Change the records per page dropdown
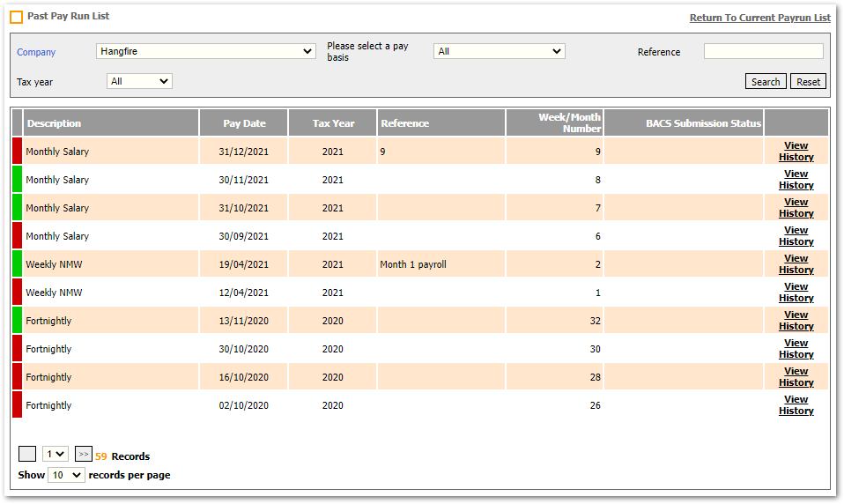 pyautogui.click(x=66, y=475)
